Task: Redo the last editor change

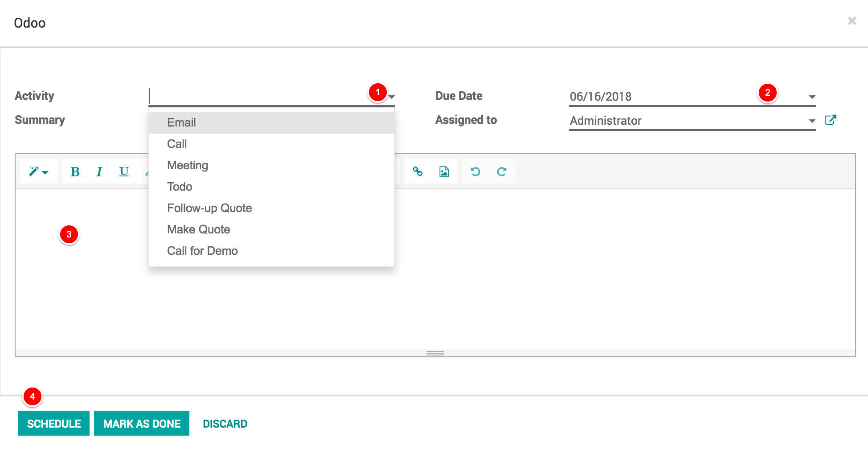Action: click(502, 171)
